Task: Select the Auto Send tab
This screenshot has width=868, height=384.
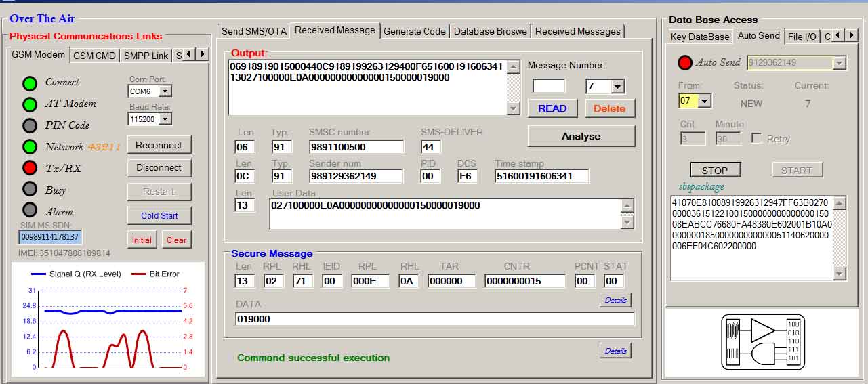Action: (x=759, y=36)
